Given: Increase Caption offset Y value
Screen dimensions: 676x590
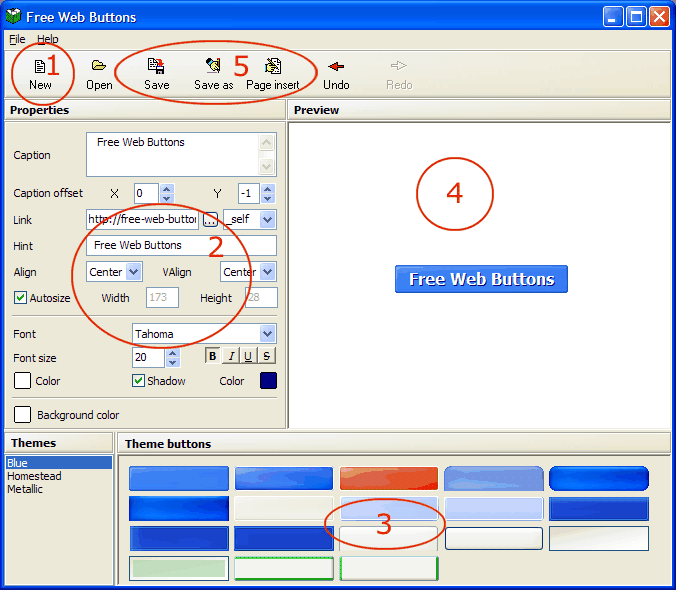Looking at the screenshot, I should pyautogui.click(x=268, y=189).
